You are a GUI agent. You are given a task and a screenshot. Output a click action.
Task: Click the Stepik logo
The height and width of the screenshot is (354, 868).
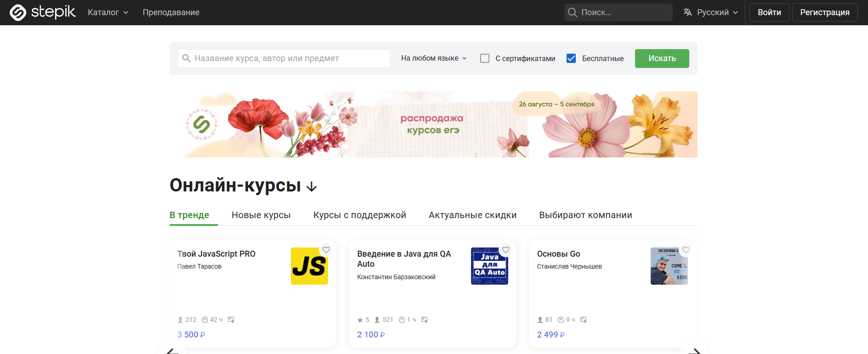pyautogui.click(x=42, y=12)
